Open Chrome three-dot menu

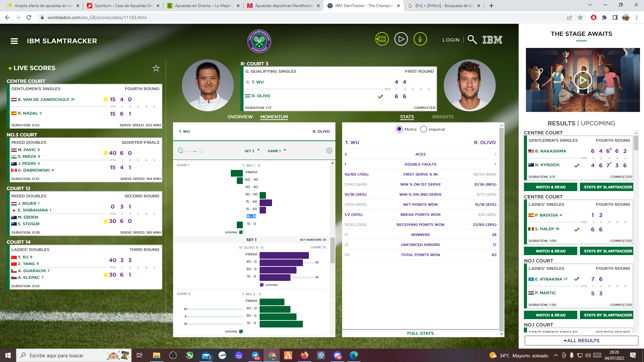637,17
